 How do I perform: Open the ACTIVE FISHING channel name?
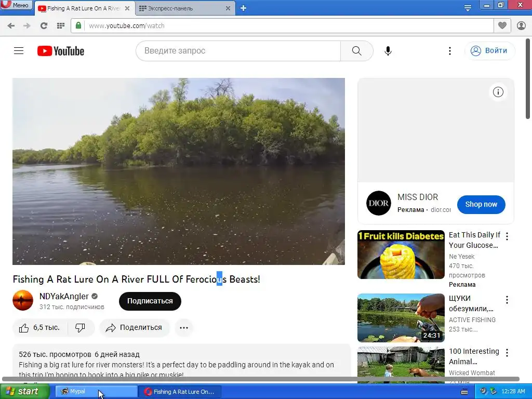tap(472, 320)
